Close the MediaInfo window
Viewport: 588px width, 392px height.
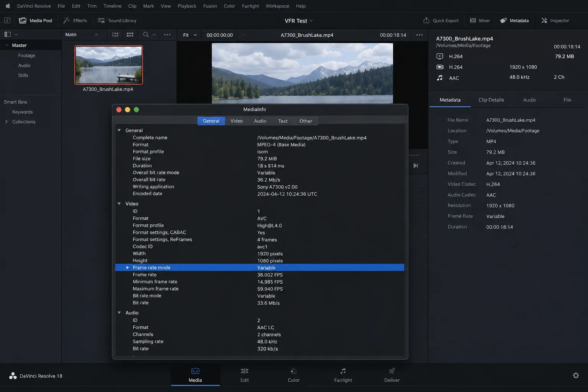(119, 110)
